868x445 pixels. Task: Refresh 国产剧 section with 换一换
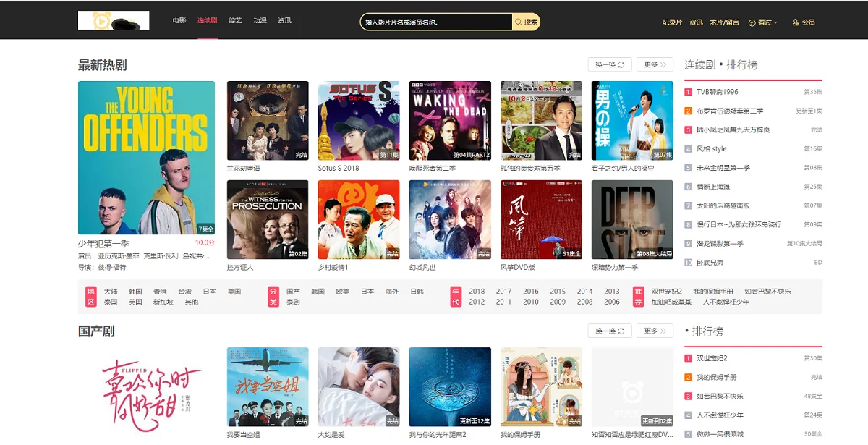609,331
